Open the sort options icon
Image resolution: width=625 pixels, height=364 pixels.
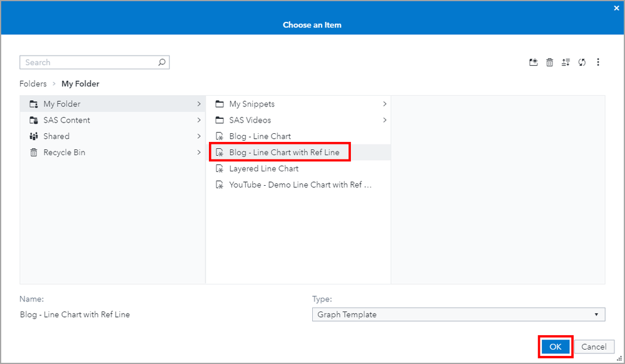pyautogui.click(x=566, y=63)
